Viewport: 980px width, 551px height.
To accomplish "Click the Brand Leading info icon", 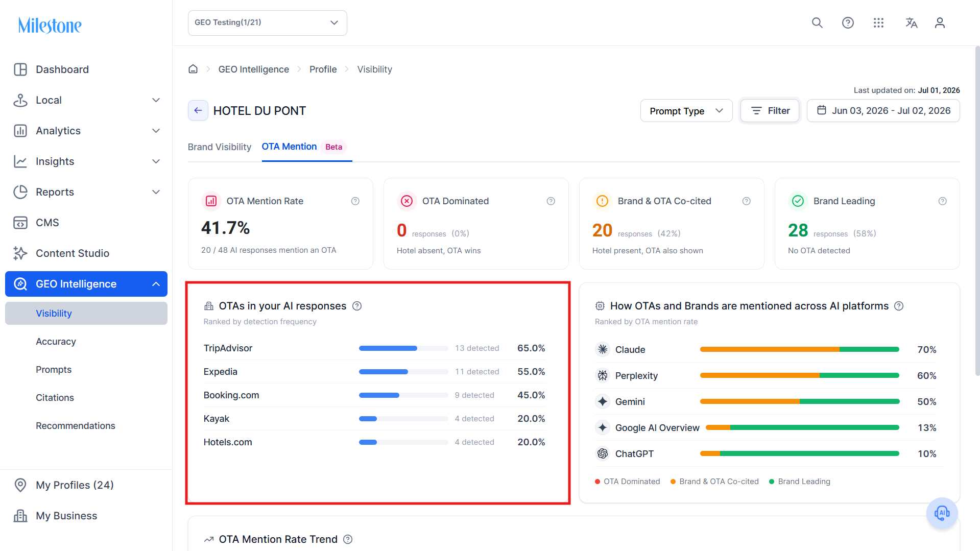I will click(x=943, y=201).
